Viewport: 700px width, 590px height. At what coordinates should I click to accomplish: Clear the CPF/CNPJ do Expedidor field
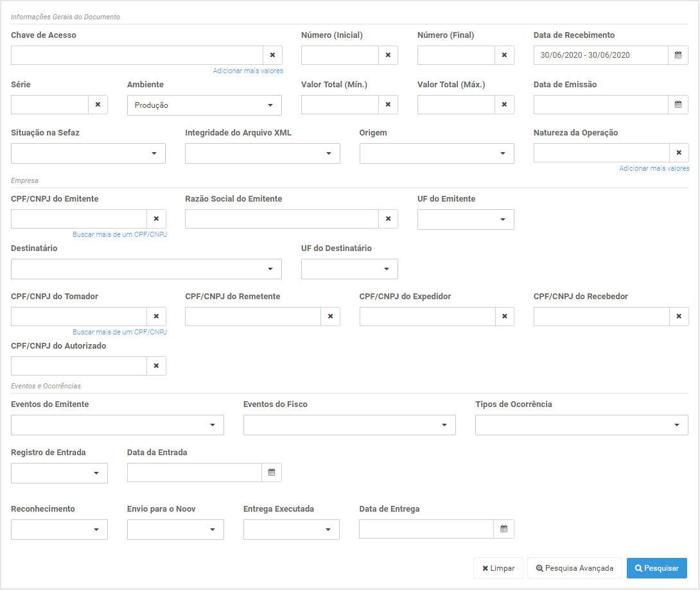pos(505,317)
